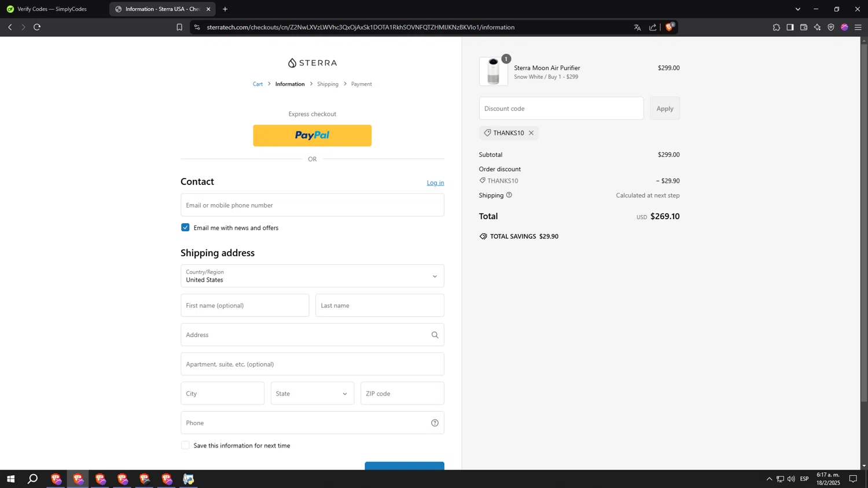Click the Payment breadcrumb step

[362, 84]
